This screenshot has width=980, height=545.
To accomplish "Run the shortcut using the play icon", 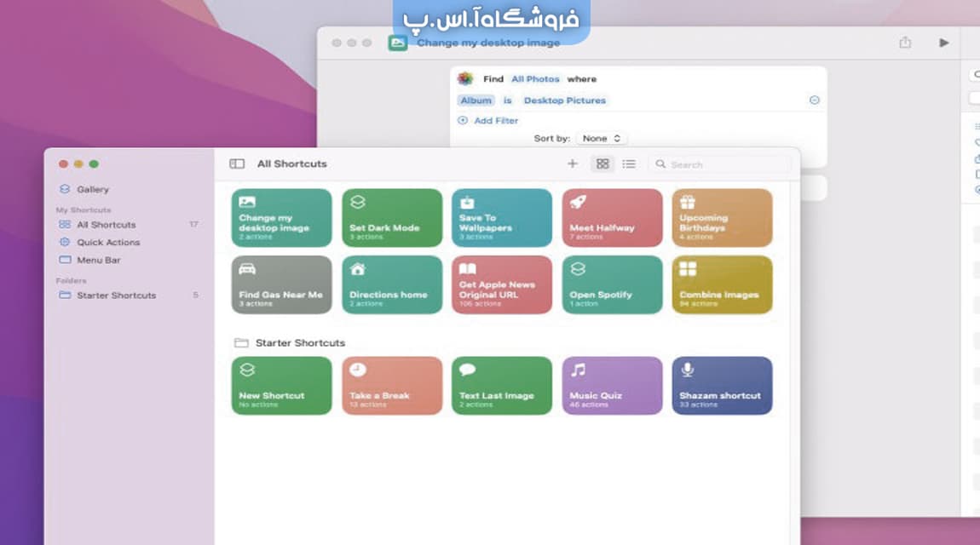I will pos(944,42).
